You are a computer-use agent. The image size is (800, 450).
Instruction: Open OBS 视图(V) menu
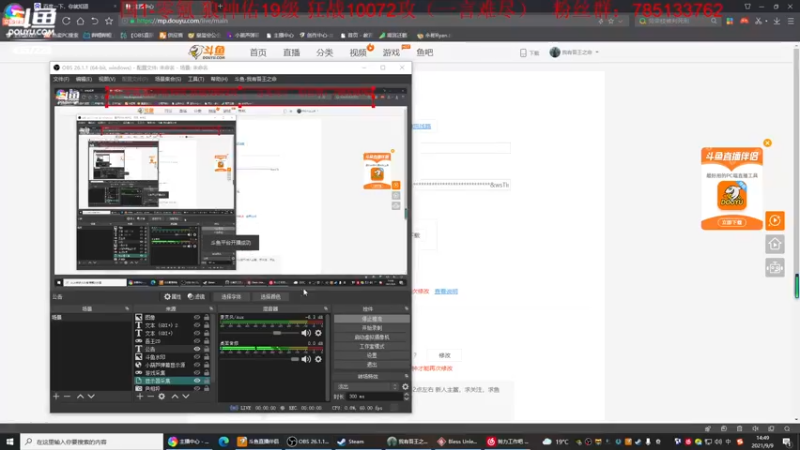click(107, 79)
